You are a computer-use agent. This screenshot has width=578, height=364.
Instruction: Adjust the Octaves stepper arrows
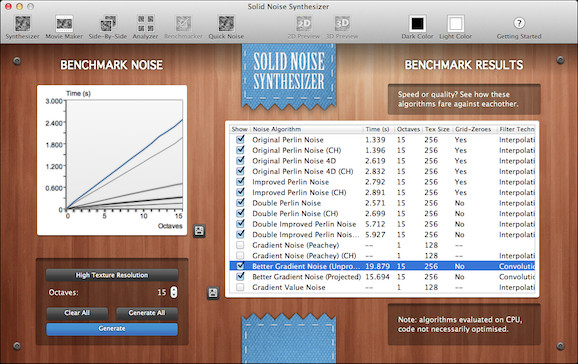174,292
